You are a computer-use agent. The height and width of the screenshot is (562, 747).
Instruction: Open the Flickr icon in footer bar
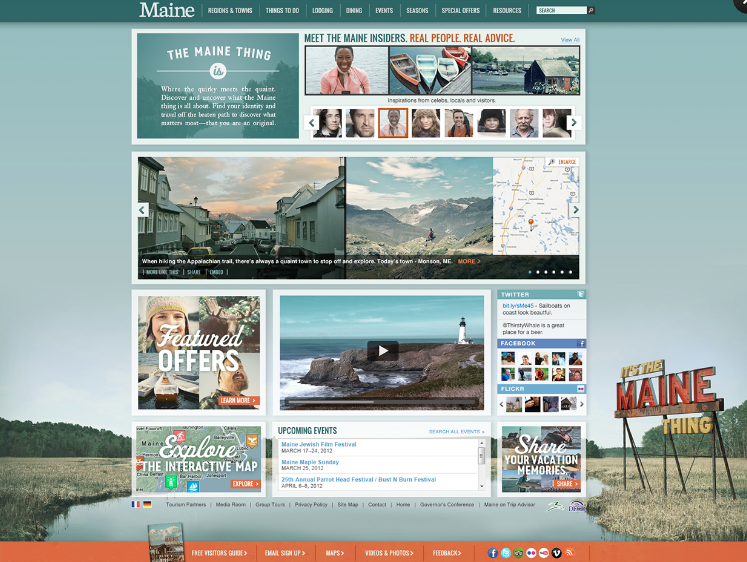coord(531,552)
